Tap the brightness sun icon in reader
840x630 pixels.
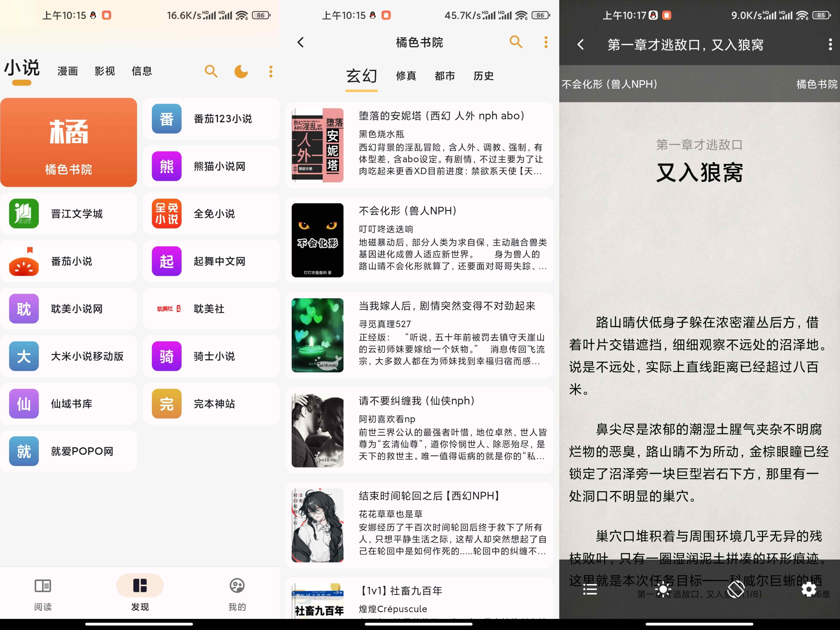pos(663,589)
